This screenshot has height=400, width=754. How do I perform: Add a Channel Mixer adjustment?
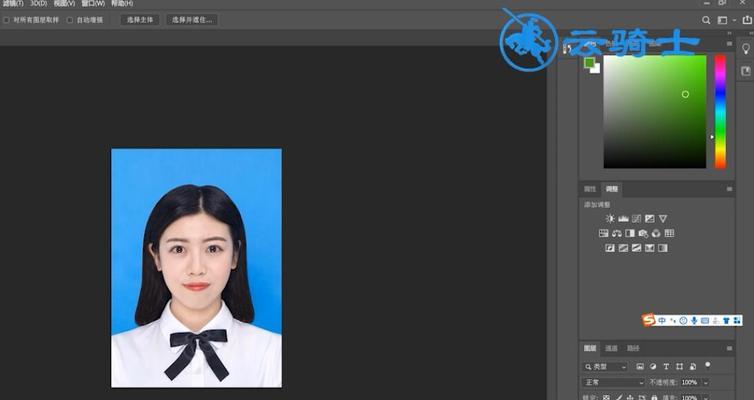(656, 233)
